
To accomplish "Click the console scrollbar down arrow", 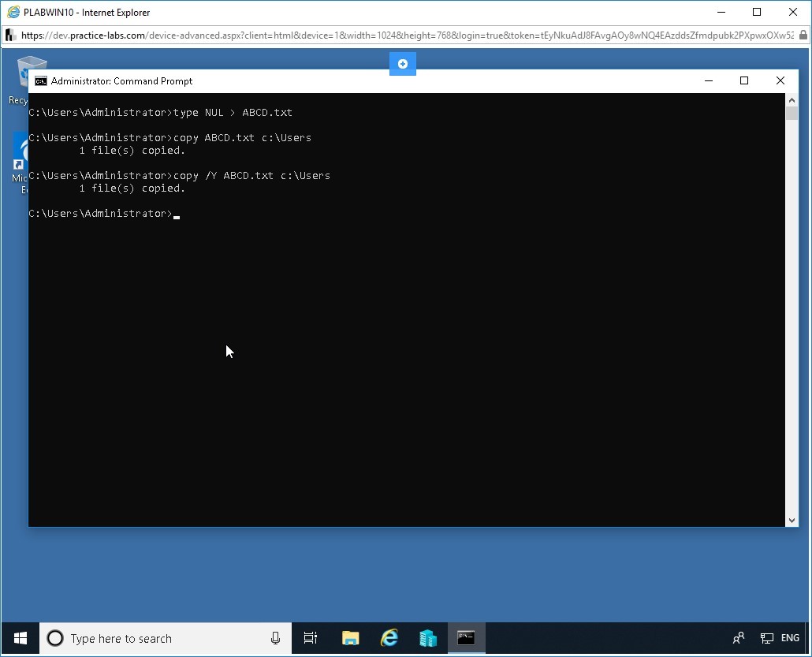I will point(792,521).
